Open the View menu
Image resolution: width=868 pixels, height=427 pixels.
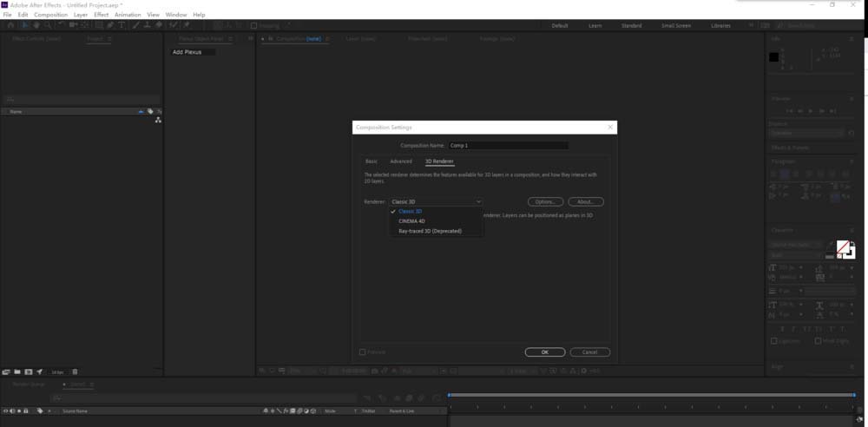(154, 15)
